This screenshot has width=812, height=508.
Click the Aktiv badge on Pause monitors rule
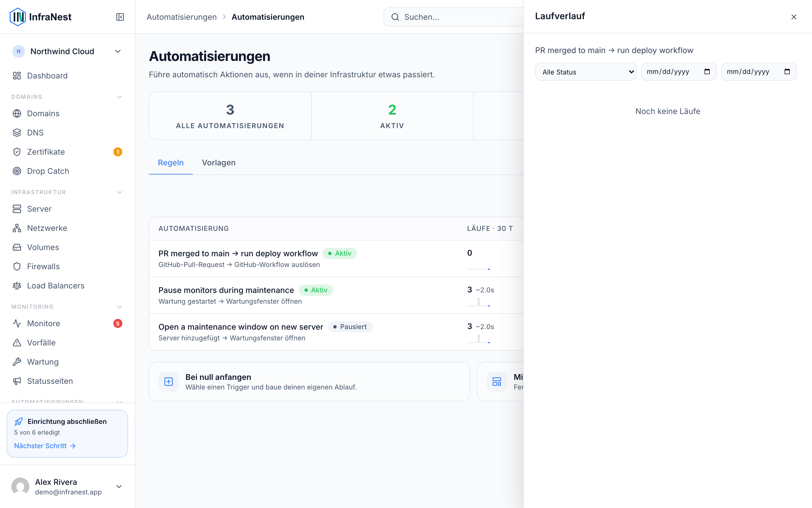coord(316,290)
